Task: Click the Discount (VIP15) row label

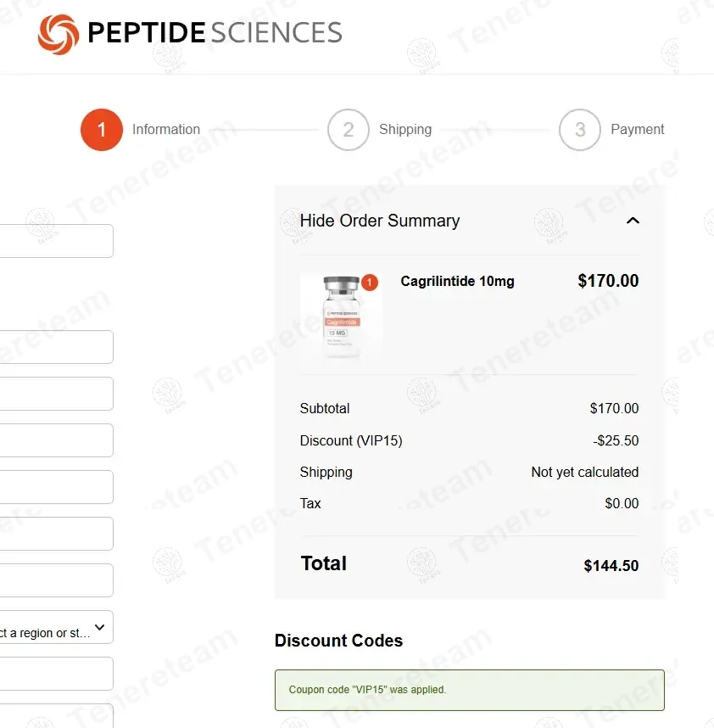Action: point(351,440)
